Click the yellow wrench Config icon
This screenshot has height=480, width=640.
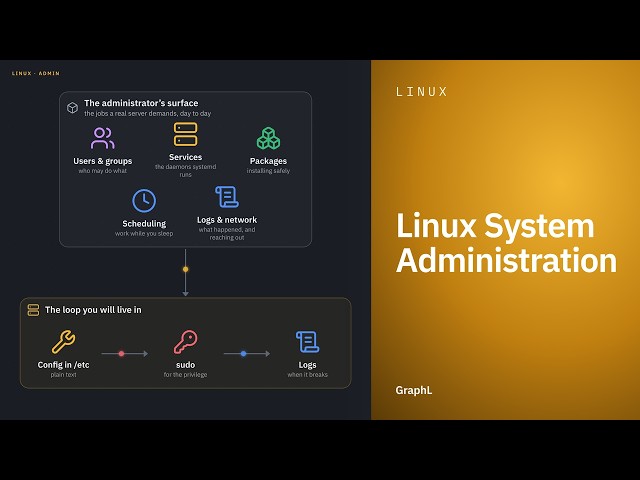pos(63,342)
